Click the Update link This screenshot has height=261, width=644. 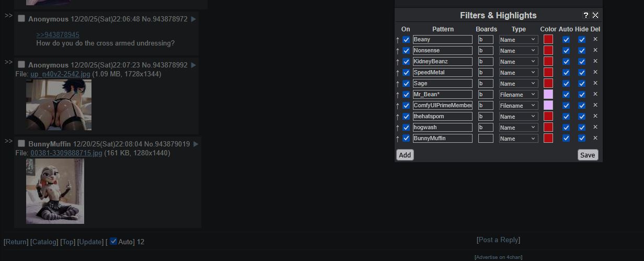[90, 242]
